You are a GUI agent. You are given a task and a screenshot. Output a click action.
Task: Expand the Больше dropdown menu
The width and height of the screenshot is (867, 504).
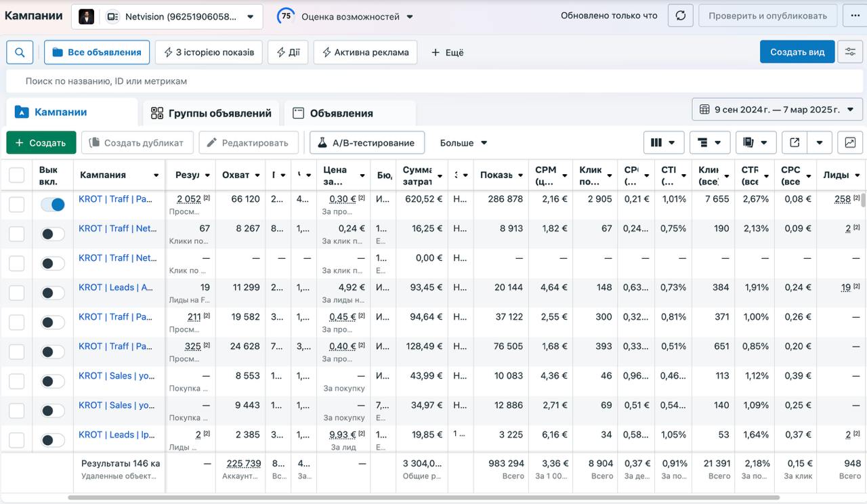coord(464,143)
